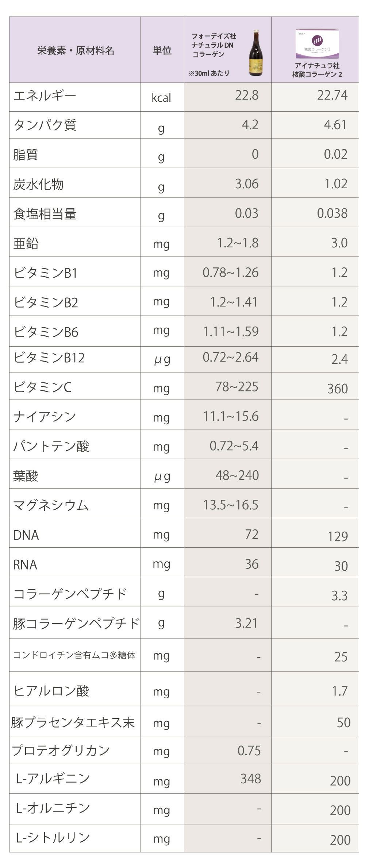The width and height of the screenshot is (365, 868).
Task: Select the 3.06 carbohydrate value
Action: click(x=246, y=184)
